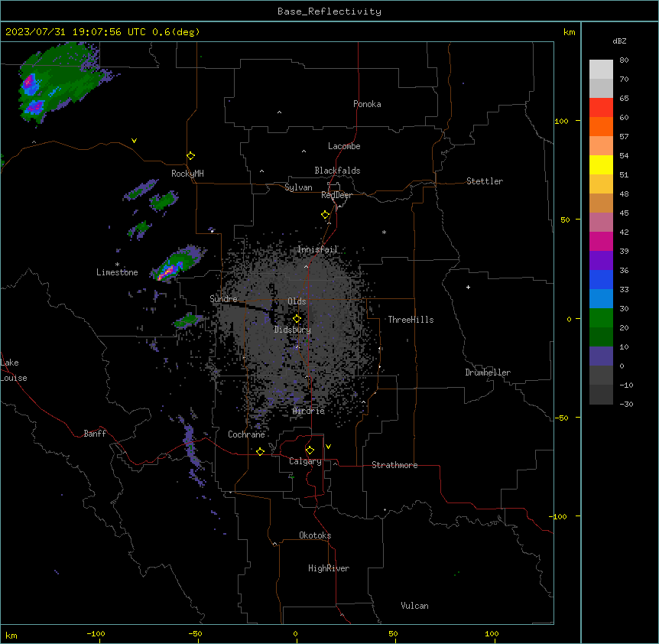The width and height of the screenshot is (659, 644).
Task: Click the white asterisk marker east of Innisfail
Action: coord(384,232)
